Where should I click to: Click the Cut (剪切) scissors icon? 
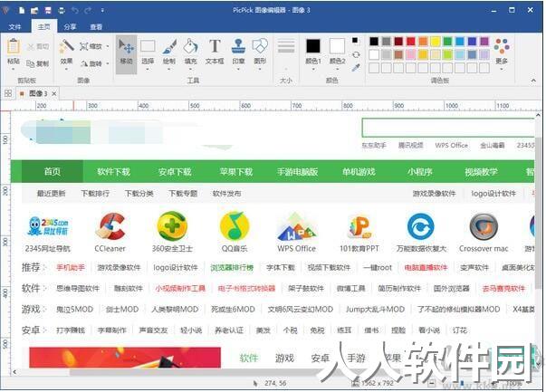[32, 46]
